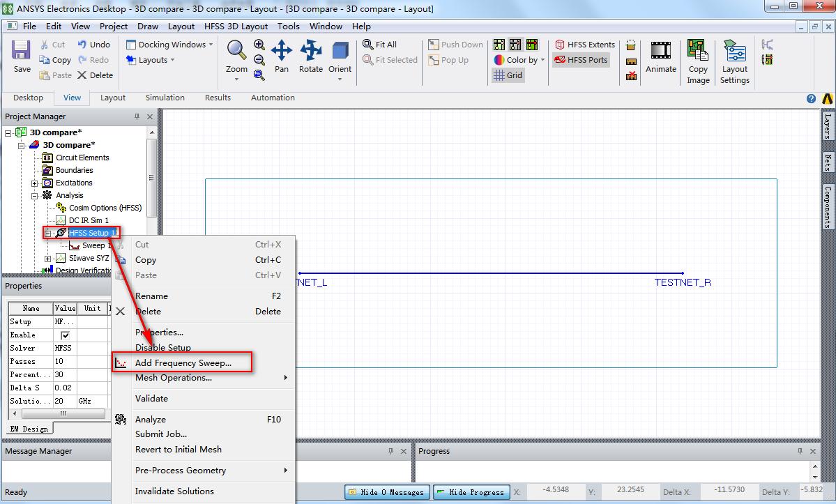Open Layout Settings

[735, 61]
